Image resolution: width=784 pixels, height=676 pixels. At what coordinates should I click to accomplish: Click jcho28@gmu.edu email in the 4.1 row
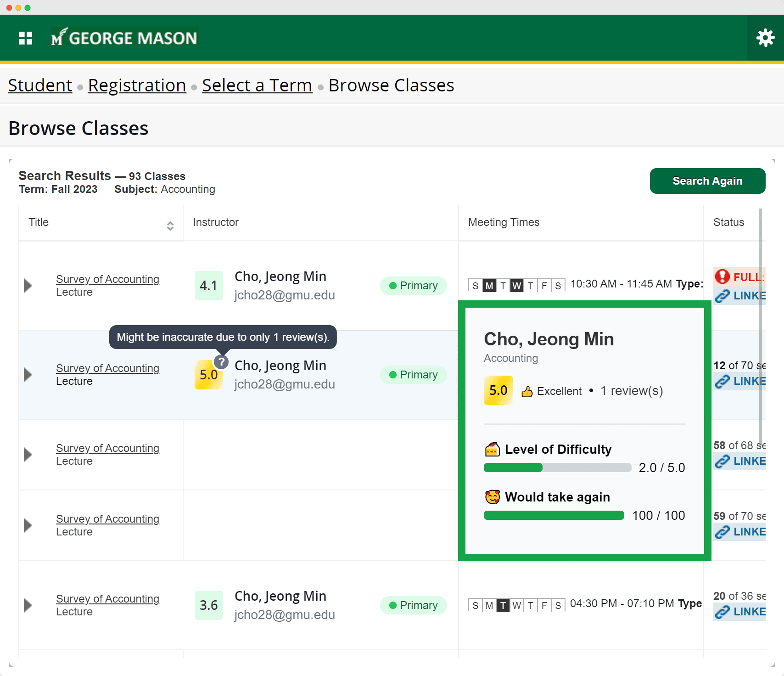[x=285, y=295]
